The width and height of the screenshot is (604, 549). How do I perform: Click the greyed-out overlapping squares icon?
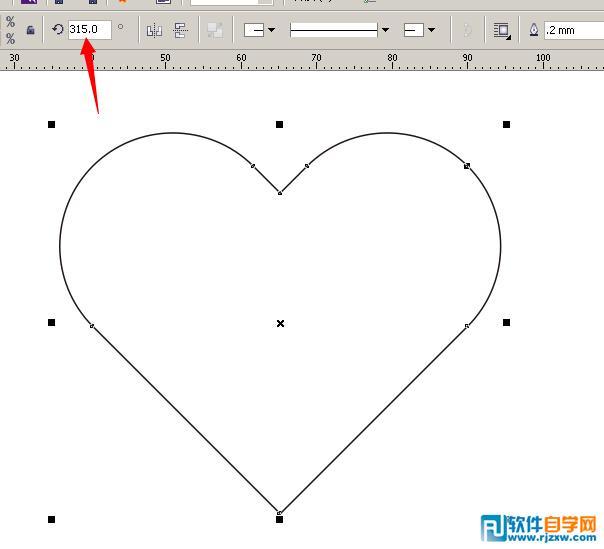(215, 30)
